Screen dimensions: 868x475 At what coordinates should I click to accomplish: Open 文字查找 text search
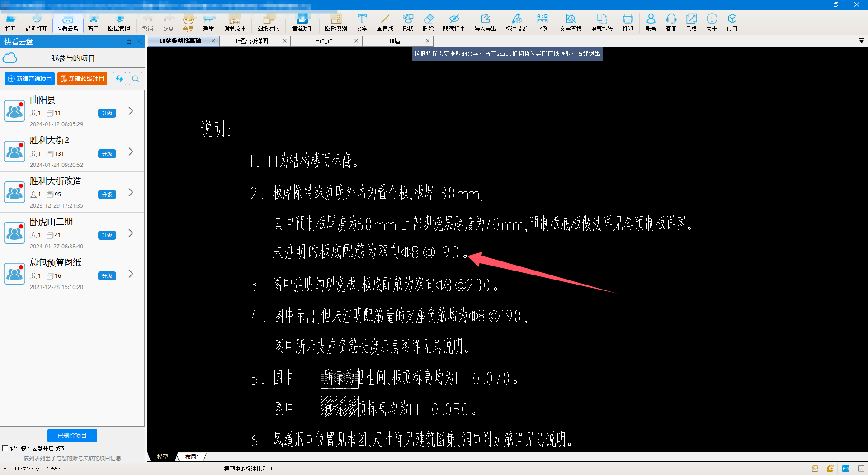click(x=571, y=23)
